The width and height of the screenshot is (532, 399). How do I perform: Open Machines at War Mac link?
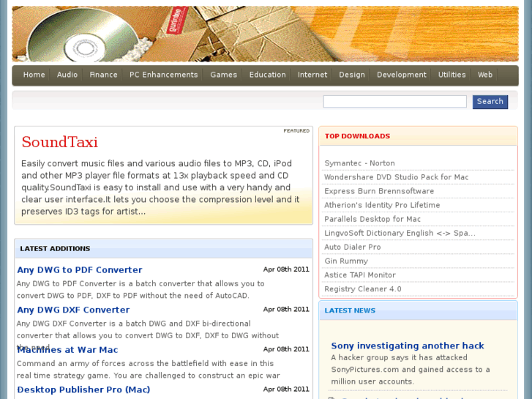67,350
